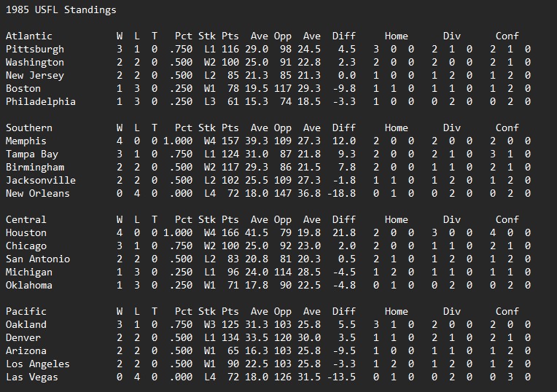Click the Pacific division heading
This screenshot has height=392, width=557.
[26, 311]
